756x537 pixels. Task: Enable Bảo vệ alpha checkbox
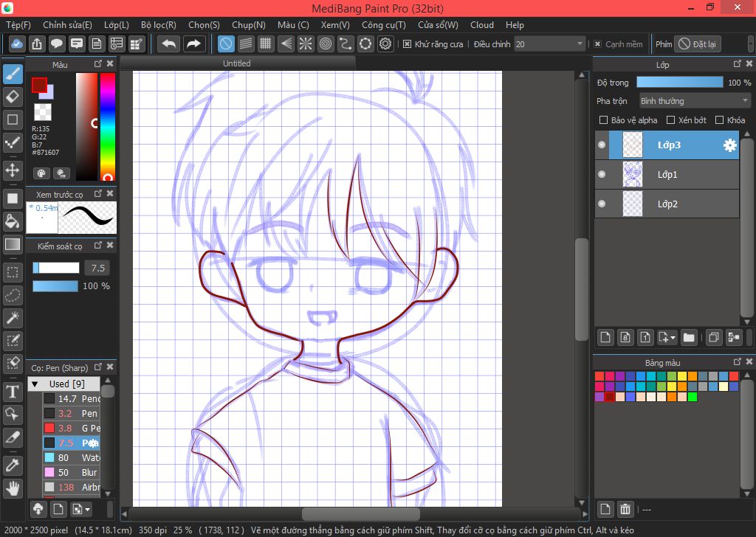tap(603, 120)
